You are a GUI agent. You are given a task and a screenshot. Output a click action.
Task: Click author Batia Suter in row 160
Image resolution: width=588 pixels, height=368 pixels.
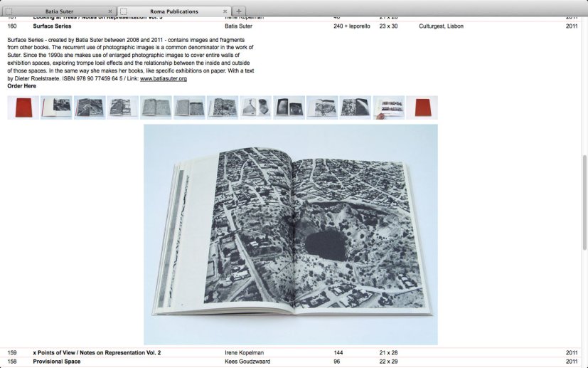(238, 26)
